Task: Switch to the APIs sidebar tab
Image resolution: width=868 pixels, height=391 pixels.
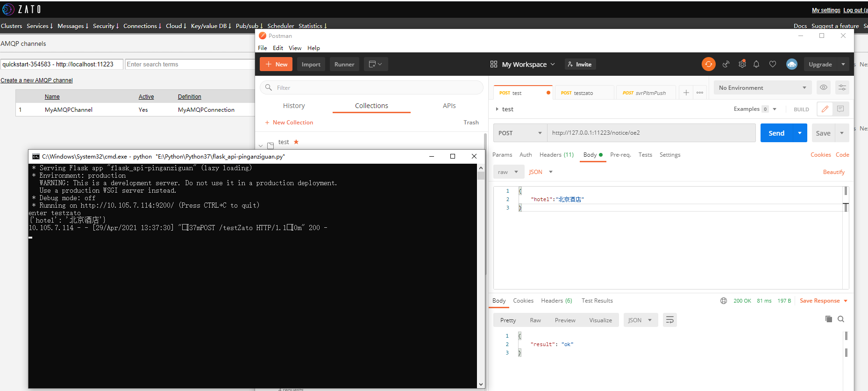Action: click(x=449, y=106)
